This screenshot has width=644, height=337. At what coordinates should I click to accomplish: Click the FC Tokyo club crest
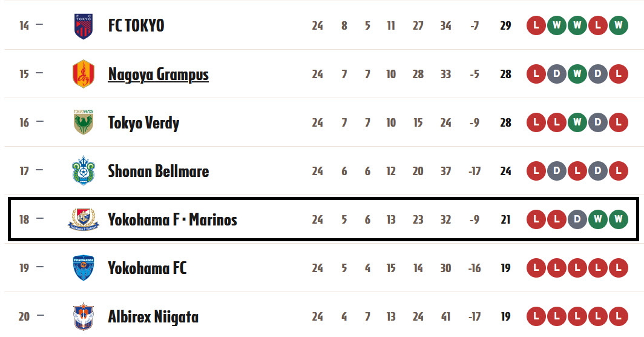pos(84,26)
